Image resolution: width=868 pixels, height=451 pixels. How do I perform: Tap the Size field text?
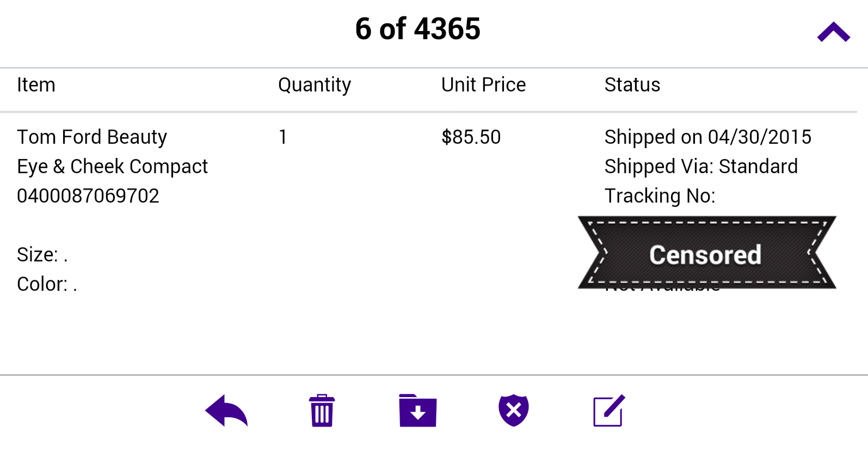[x=42, y=255]
